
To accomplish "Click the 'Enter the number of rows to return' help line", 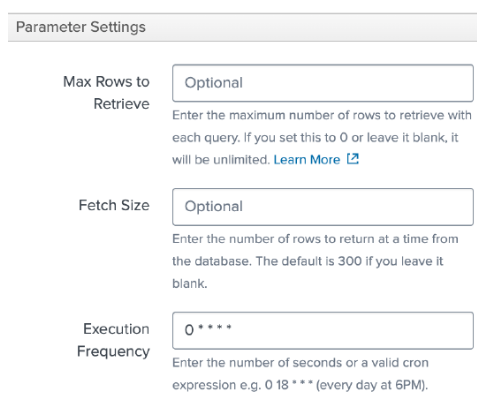I will click(x=315, y=239).
